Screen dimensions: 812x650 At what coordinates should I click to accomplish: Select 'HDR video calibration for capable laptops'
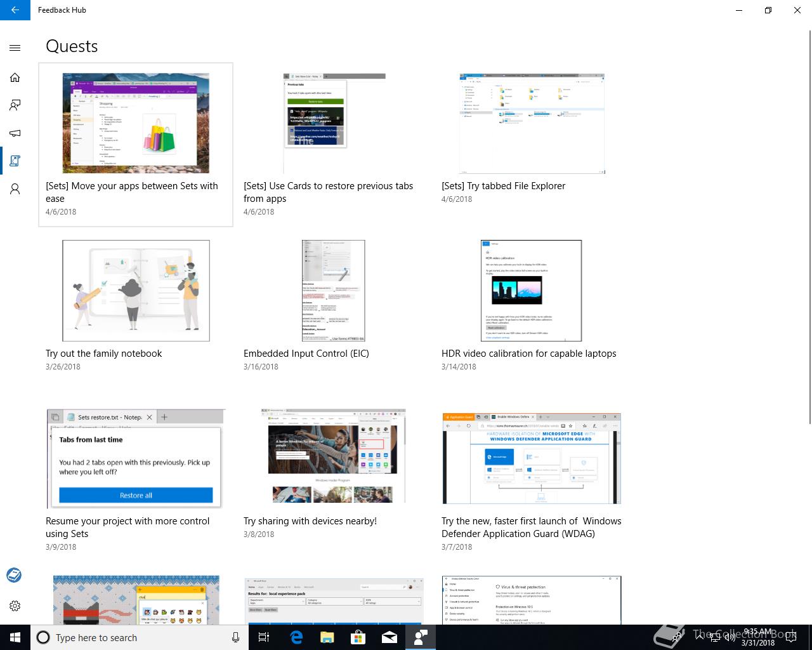click(529, 354)
